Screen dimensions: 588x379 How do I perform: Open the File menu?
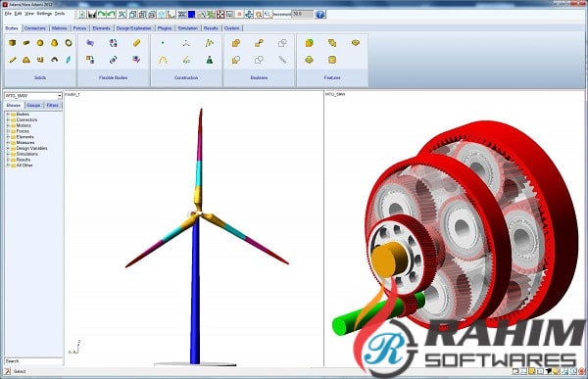tap(8, 14)
